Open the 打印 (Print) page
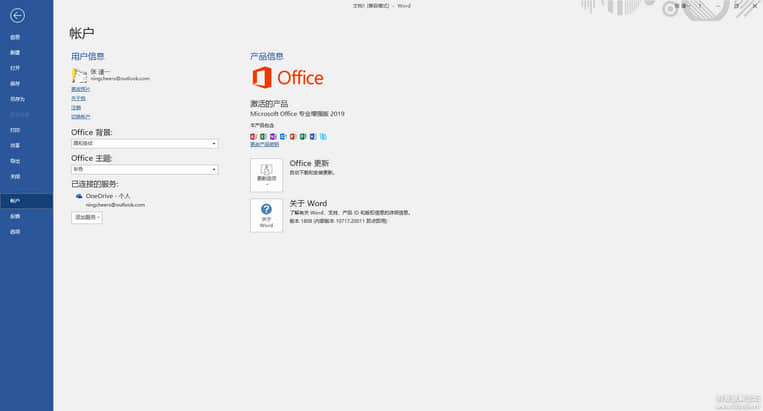The height and width of the screenshot is (411, 763). click(15, 130)
